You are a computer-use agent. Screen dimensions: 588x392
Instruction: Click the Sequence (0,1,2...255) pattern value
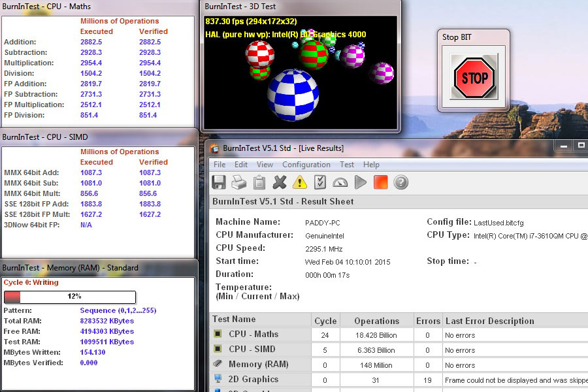pyautogui.click(x=118, y=310)
